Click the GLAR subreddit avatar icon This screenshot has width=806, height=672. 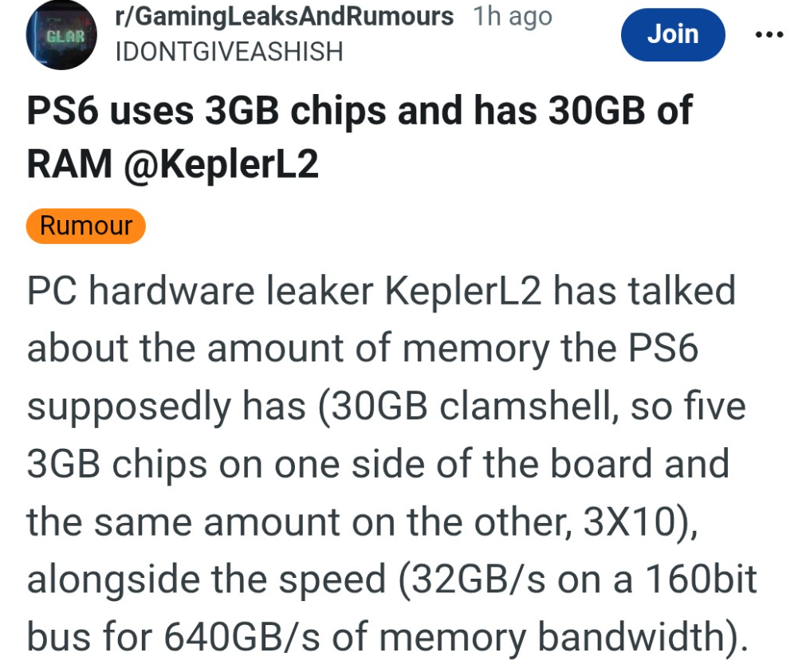click(61, 36)
